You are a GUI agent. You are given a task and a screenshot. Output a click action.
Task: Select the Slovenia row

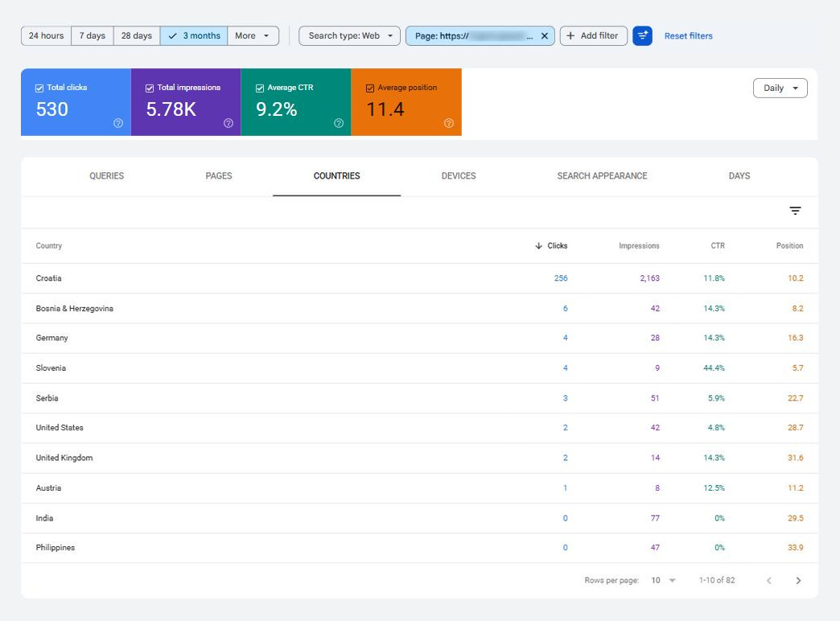tap(419, 368)
